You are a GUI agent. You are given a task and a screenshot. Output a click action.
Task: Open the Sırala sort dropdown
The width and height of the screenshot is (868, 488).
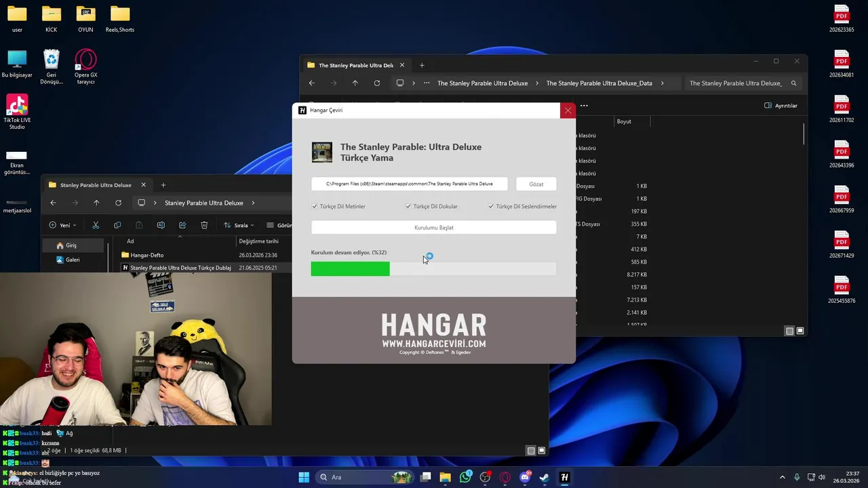tap(238, 225)
